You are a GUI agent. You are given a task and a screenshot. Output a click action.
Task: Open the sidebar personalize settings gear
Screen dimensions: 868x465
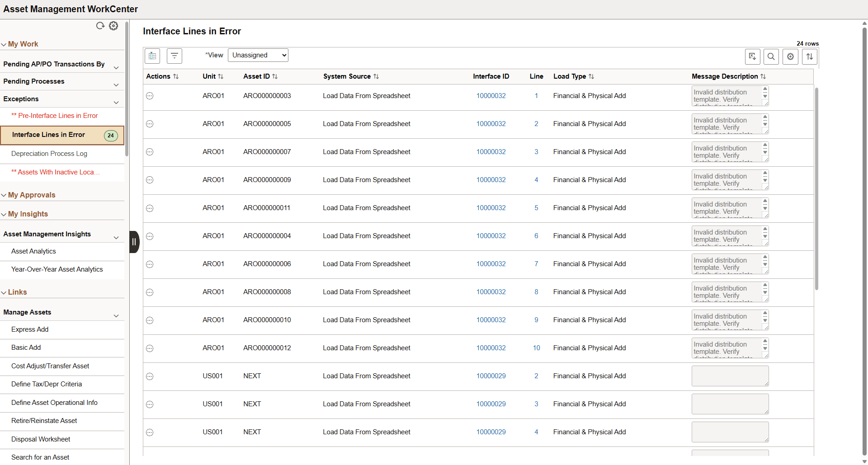(113, 26)
